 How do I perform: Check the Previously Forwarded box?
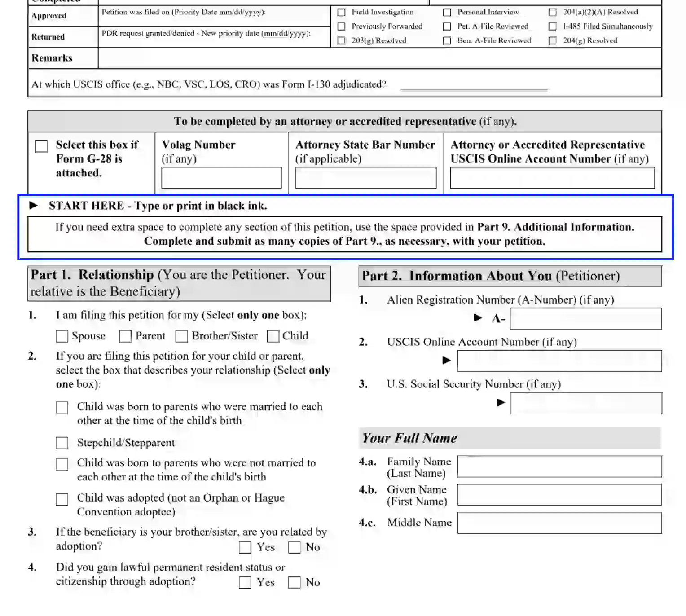pyautogui.click(x=341, y=26)
